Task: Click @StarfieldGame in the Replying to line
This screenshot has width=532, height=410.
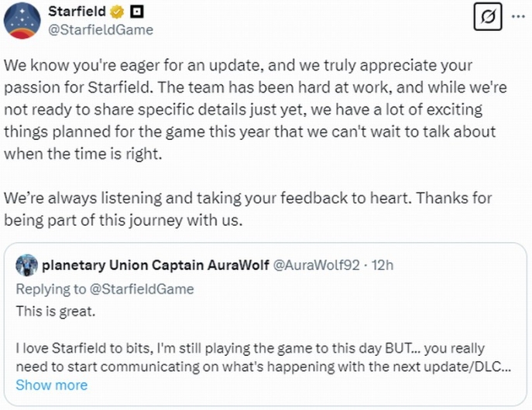Action: point(142,289)
